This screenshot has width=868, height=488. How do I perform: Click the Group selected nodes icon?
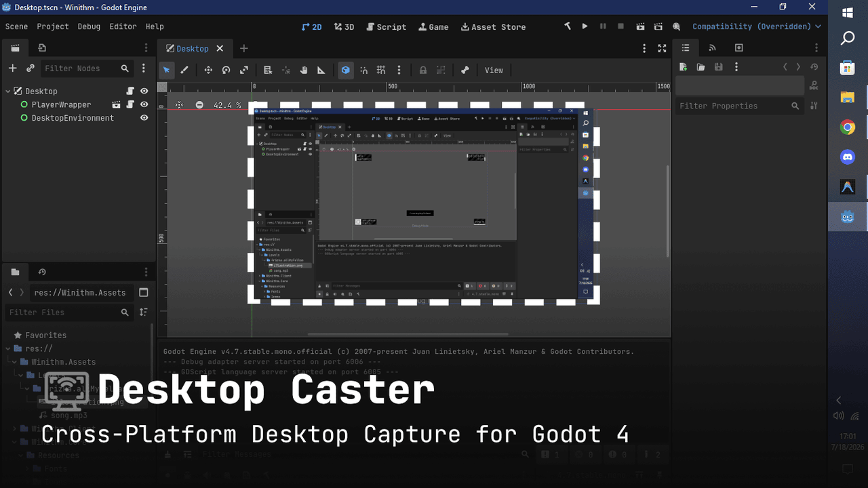(441, 70)
